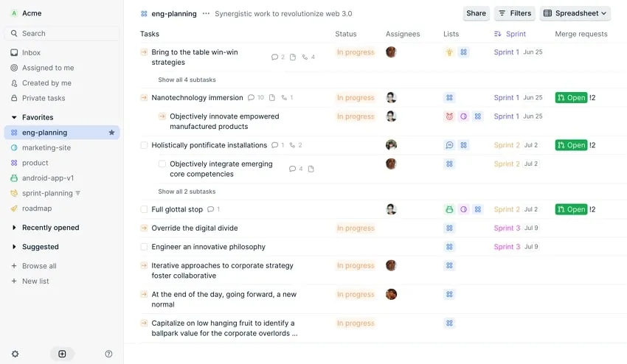
Task: Click Show all 4 subtasks
Action: (x=187, y=80)
